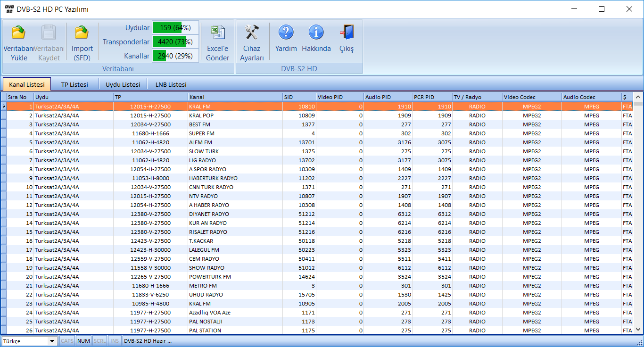The height and width of the screenshot is (347, 644).
Task: Switch to the TP Listesi tab
Action: [74, 84]
